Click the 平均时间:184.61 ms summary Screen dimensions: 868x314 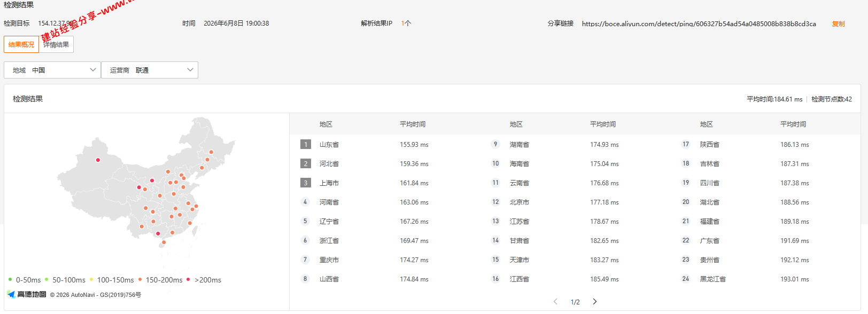774,99
